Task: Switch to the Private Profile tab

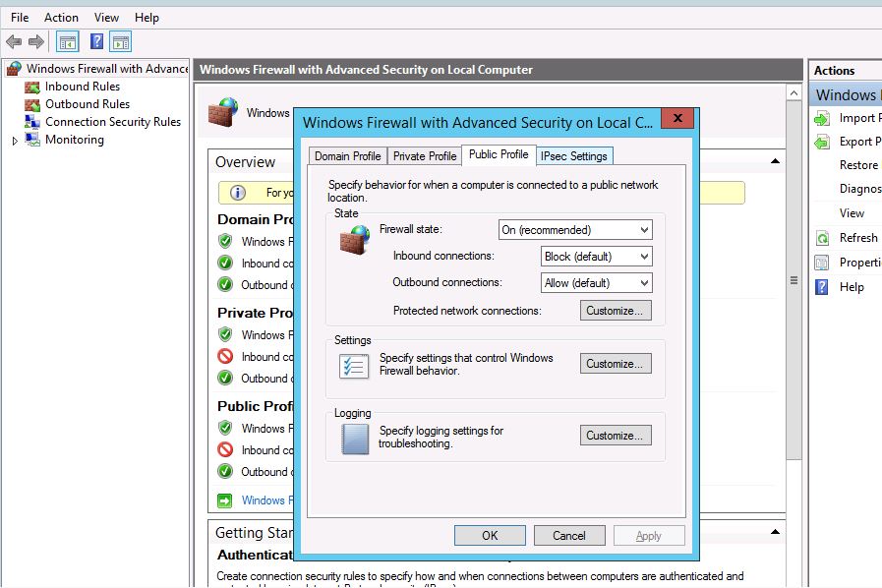Action: (425, 156)
